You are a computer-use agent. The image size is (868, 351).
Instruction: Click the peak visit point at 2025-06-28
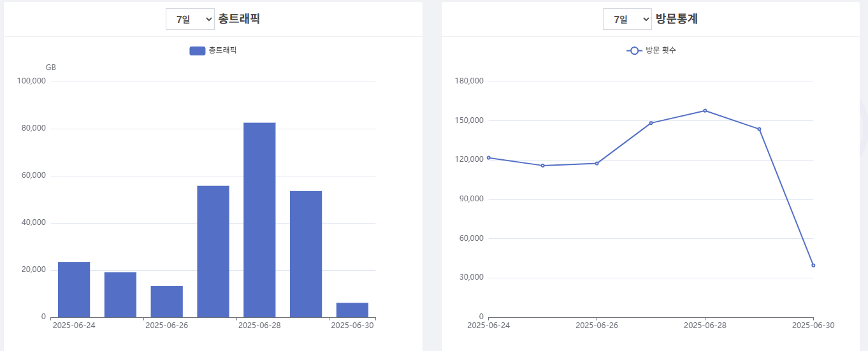[x=705, y=111]
